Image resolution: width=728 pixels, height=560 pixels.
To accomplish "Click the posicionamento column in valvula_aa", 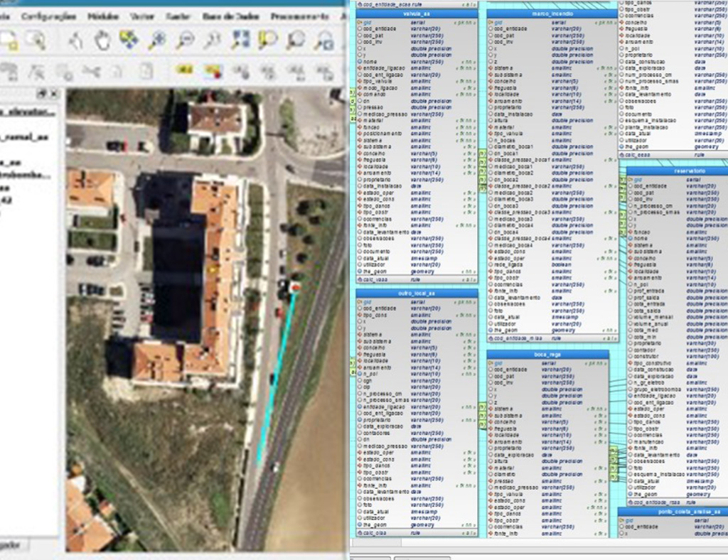I will 417,134.
